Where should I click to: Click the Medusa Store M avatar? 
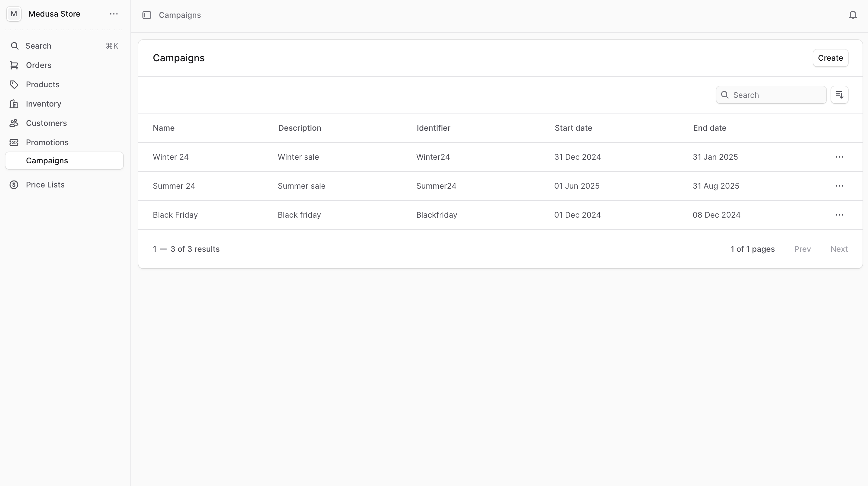pyautogui.click(x=14, y=14)
